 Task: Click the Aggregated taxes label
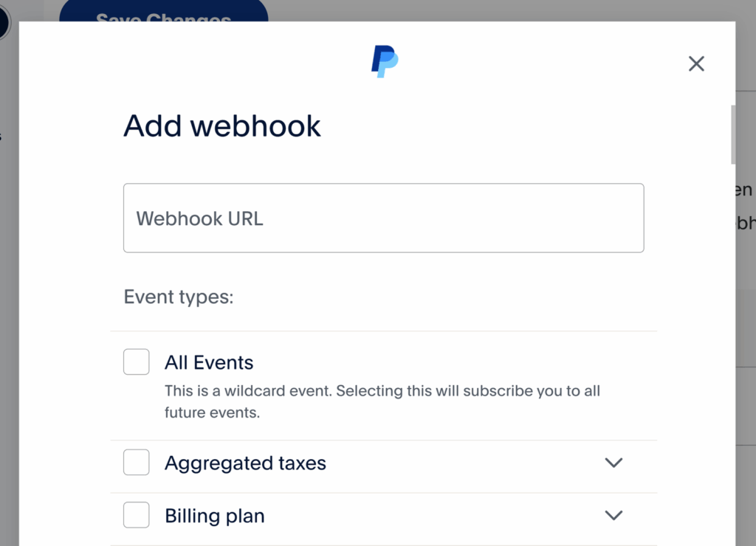245,463
